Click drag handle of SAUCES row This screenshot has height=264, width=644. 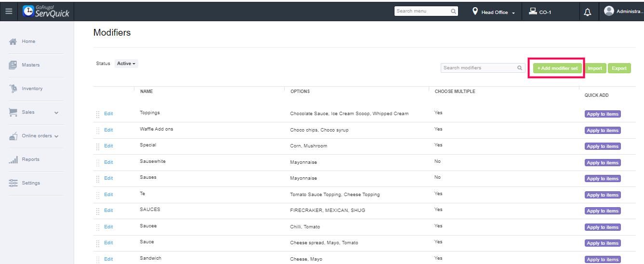click(x=98, y=211)
